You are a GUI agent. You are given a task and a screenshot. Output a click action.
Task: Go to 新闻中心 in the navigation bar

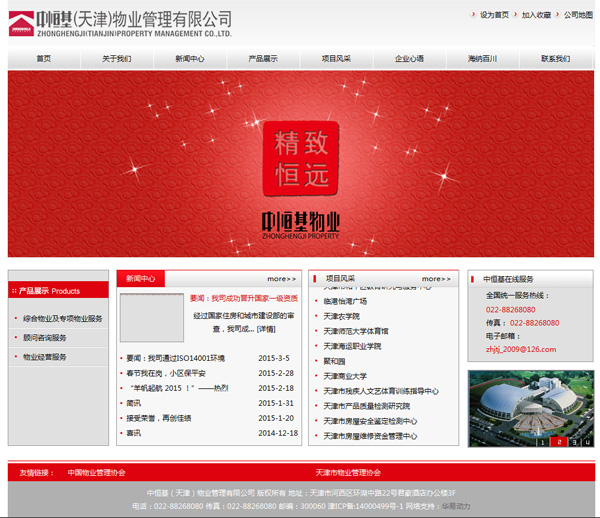190,59
